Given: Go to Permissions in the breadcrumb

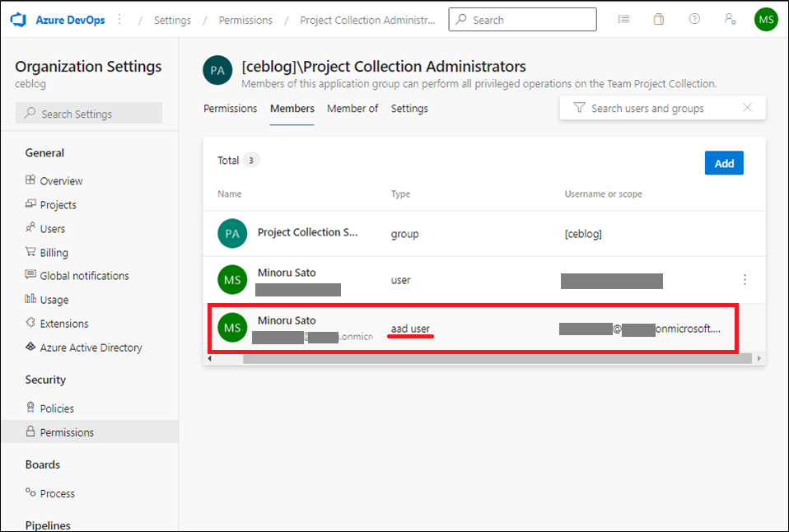Looking at the screenshot, I should (245, 20).
